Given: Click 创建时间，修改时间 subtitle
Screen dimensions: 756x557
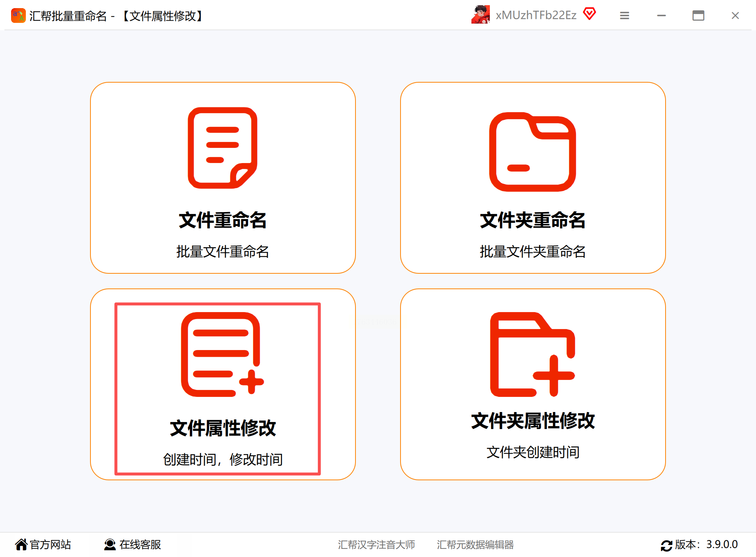Looking at the screenshot, I should coord(223,459).
